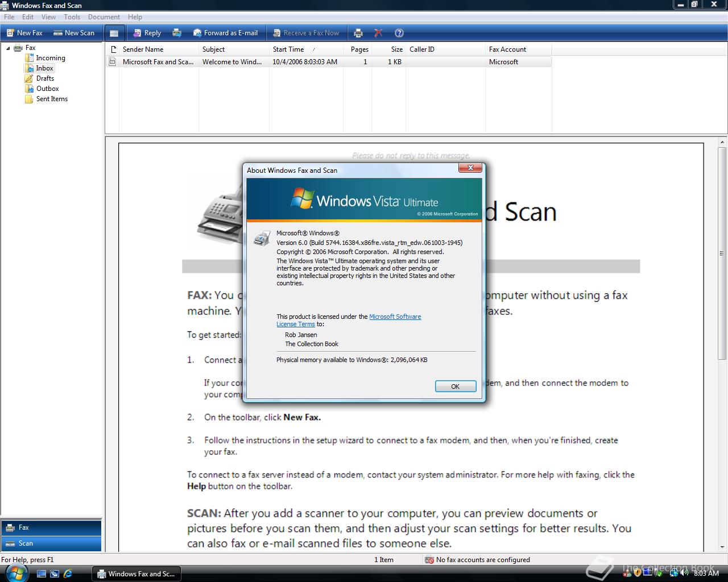The image size is (728, 582).
Task: Sort by Size column header
Action: click(389, 49)
